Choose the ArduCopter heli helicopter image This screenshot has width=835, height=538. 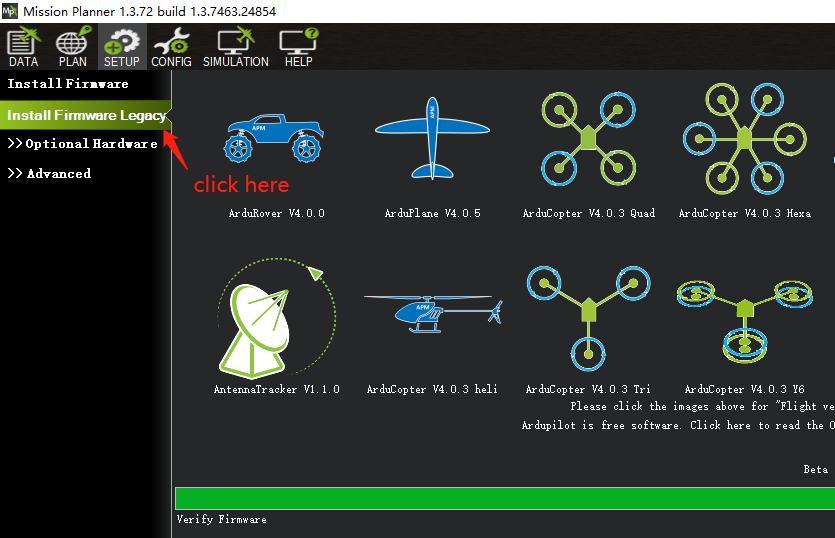pos(432,314)
